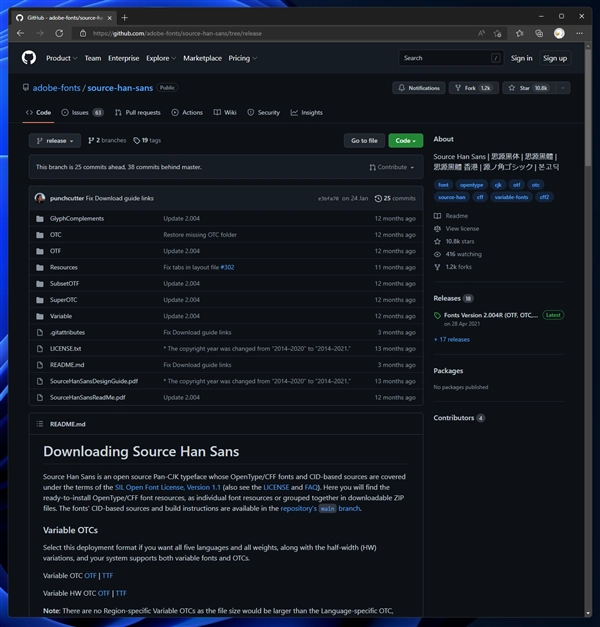
Task: Open browser settings and more menu
Action: [x=579, y=33]
